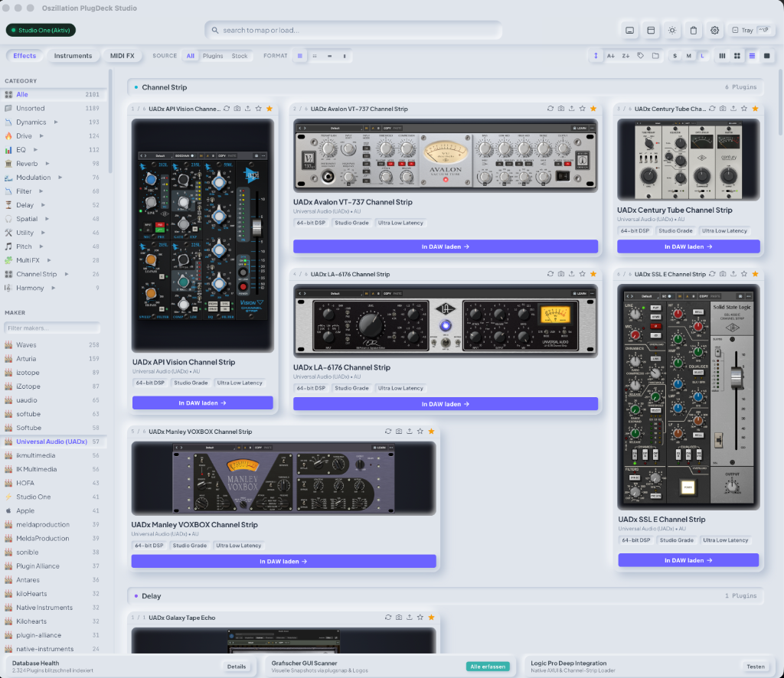Refresh the UADx Galaxy Tape Echo card
This screenshot has width=784, height=678.
388,618
